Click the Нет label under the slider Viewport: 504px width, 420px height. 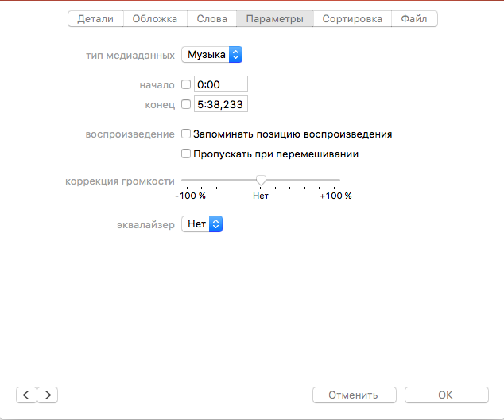tap(261, 196)
